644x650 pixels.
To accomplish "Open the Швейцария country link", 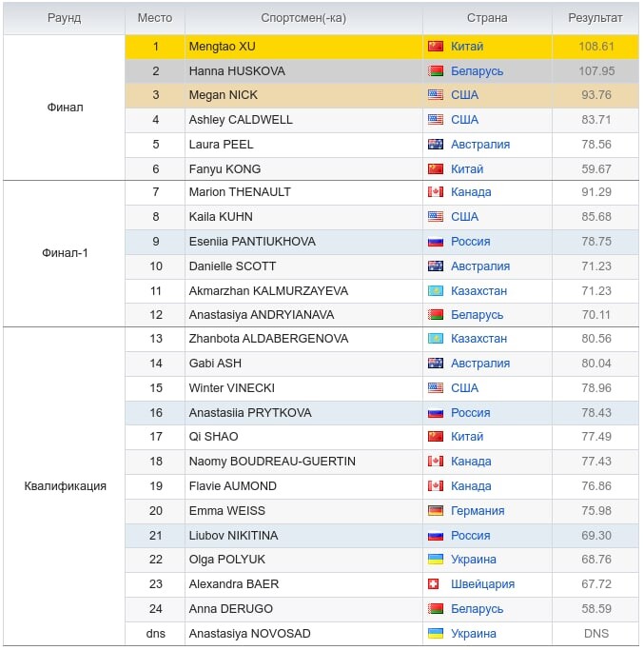I will [x=482, y=584].
